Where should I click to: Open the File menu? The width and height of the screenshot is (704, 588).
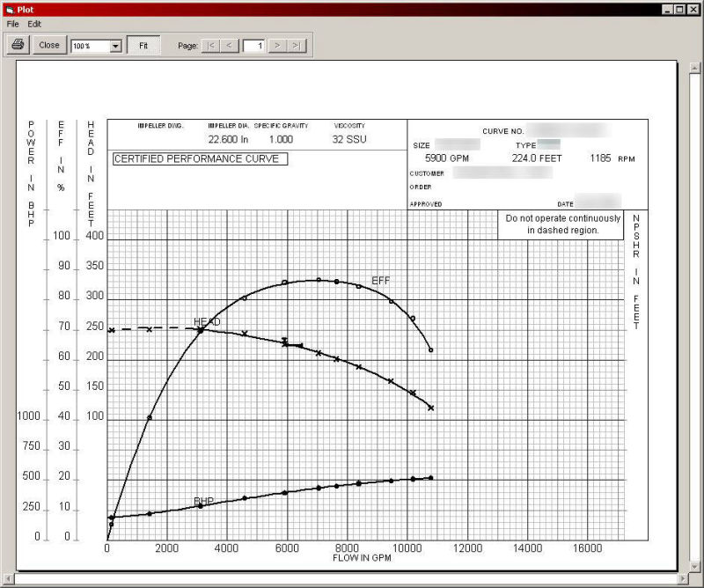[12, 25]
